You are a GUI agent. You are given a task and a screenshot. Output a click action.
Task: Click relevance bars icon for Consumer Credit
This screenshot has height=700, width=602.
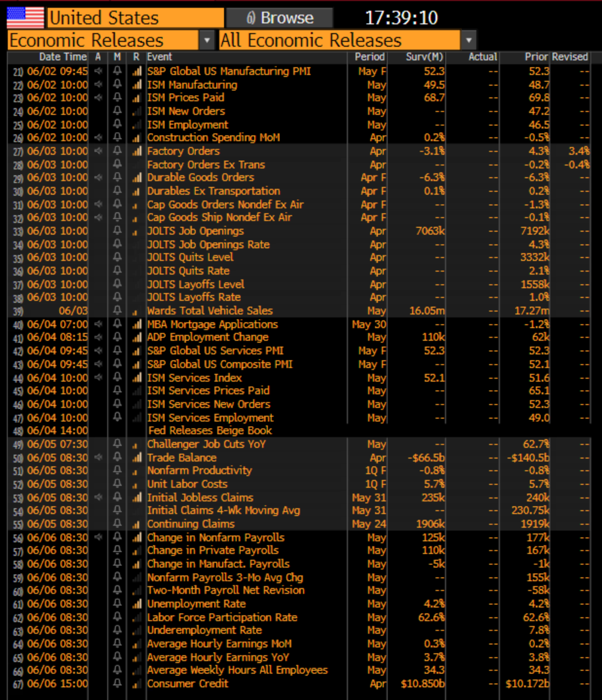(x=137, y=684)
